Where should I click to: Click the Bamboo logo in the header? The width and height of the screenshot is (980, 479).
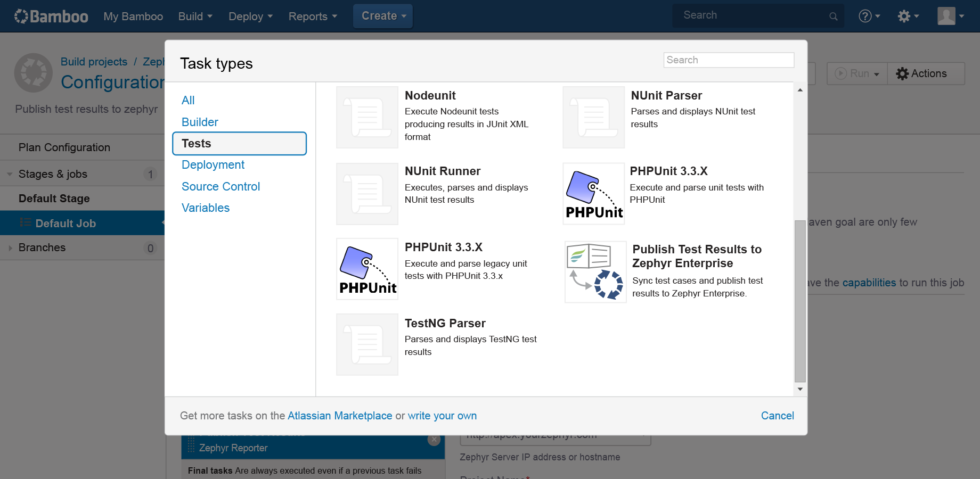pyautogui.click(x=51, y=16)
